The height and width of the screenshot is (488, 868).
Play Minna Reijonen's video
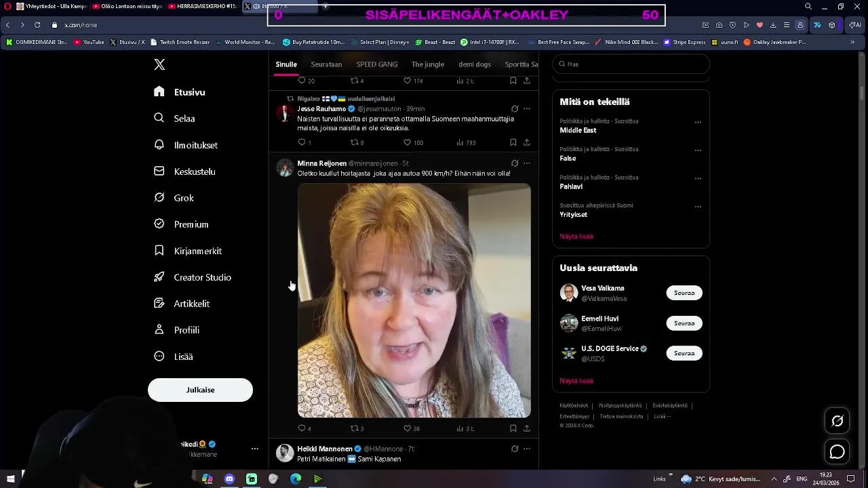tap(414, 300)
